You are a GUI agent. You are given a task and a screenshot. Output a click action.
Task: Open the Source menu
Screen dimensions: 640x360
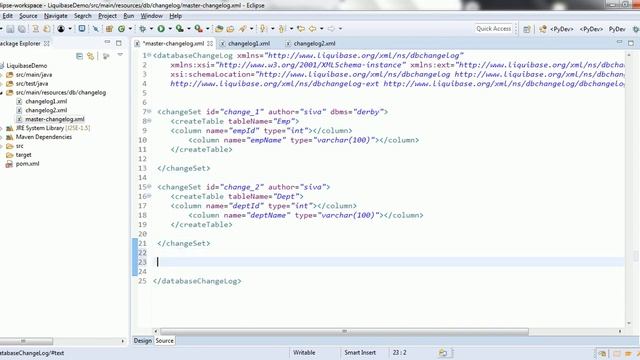[28, 16]
